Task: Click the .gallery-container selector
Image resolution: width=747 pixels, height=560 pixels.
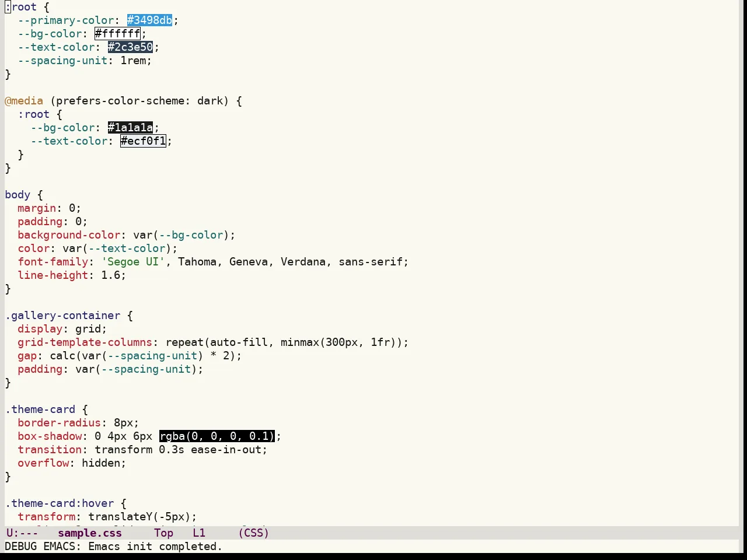Action: (62, 316)
